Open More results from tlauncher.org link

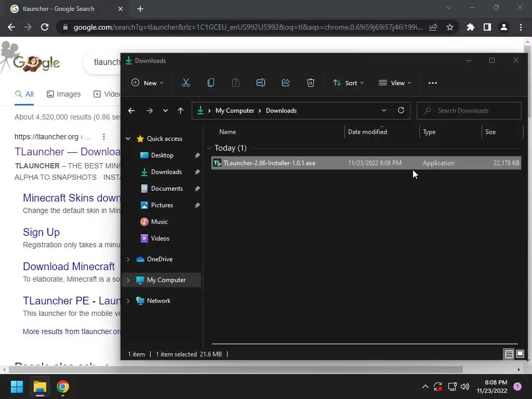pos(72,331)
